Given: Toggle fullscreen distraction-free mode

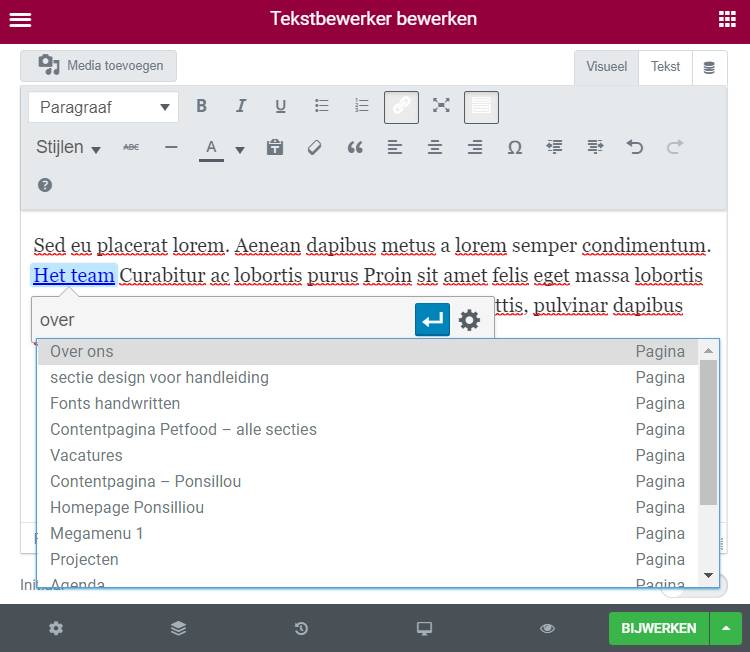Looking at the screenshot, I should (441, 107).
